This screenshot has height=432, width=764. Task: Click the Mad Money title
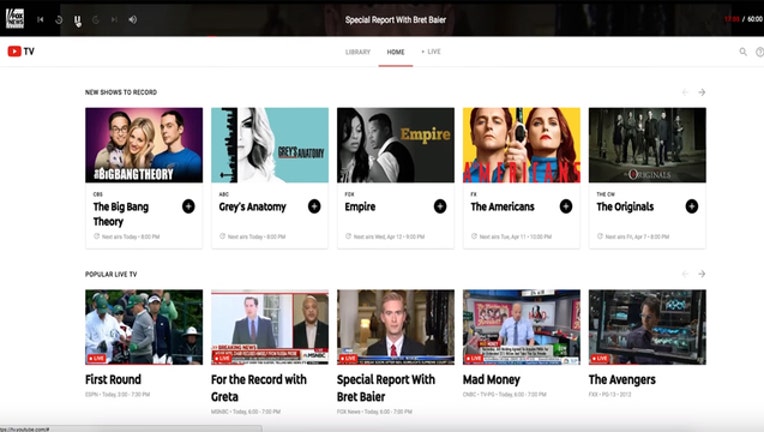492,379
